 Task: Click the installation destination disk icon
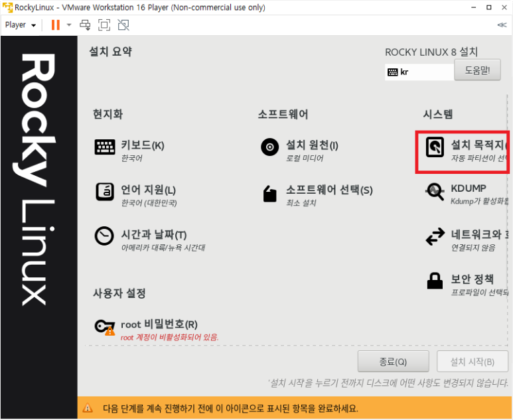click(x=435, y=147)
